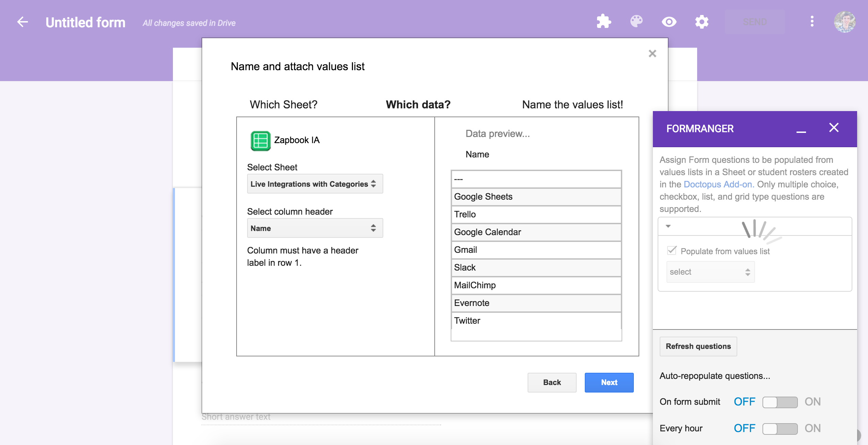Click the close X on dialog
The height and width of the screenshot is (445, 868).
pyautogui.click(x=652, y=53)
